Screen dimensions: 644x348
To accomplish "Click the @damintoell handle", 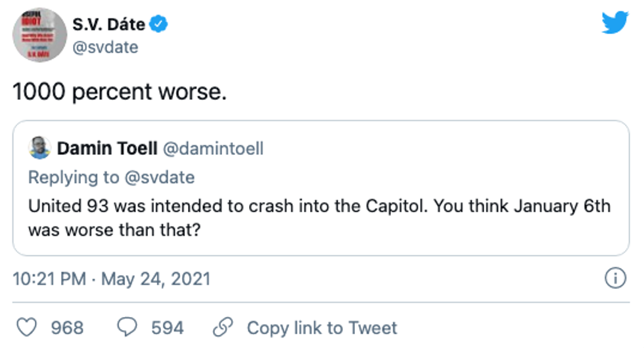I will coord(213,148).
